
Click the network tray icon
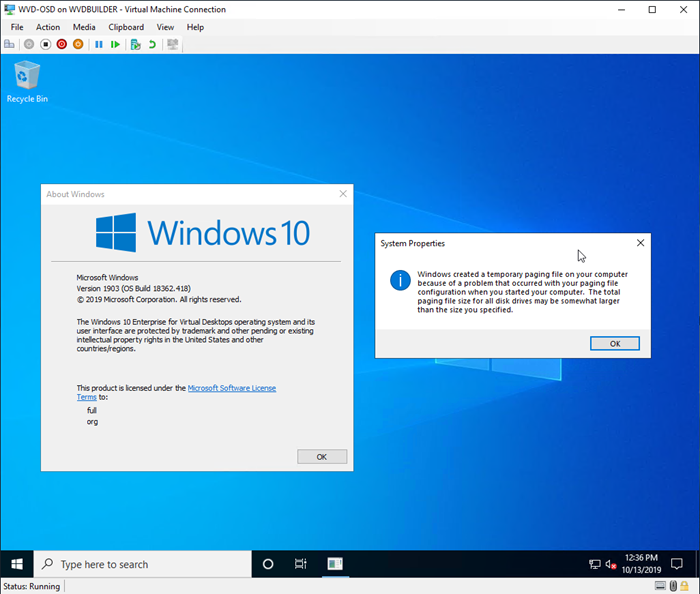595,565
